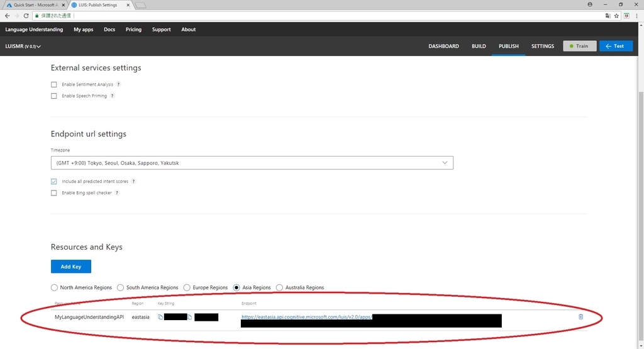Image resolution: width=644 pixels, height=349 pixels.
Task: Click the Train button
Action: click(x=579, y=46)
